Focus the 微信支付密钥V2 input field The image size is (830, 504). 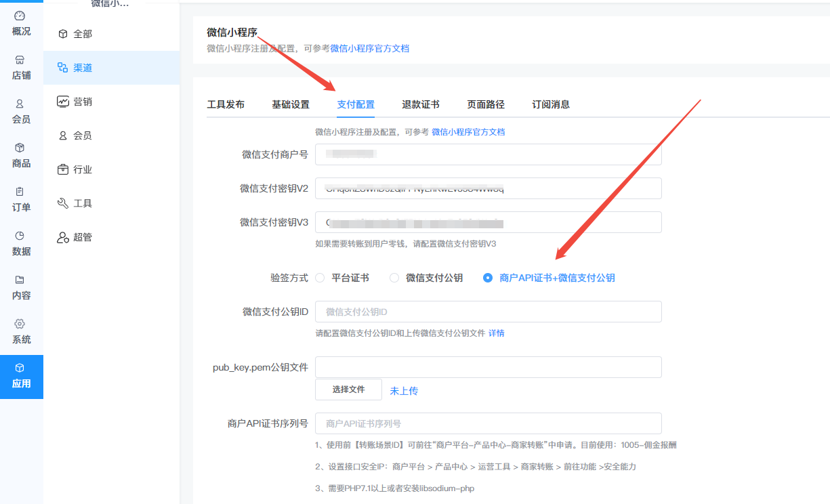tap(489, 188)
